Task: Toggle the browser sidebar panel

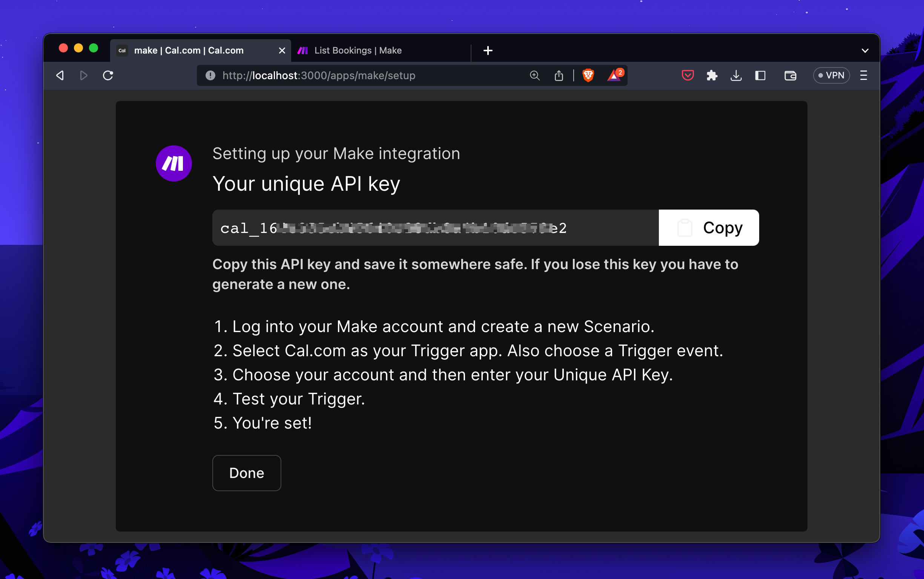Action: (760, 75)
